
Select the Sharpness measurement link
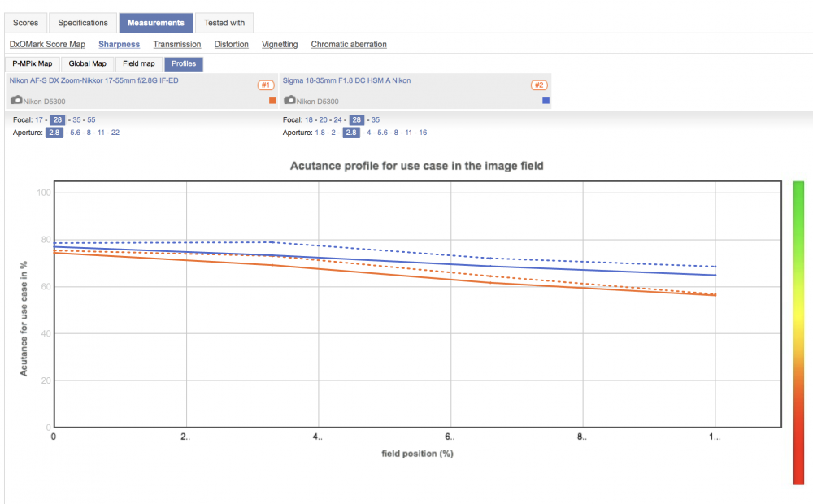coord(120,45)
